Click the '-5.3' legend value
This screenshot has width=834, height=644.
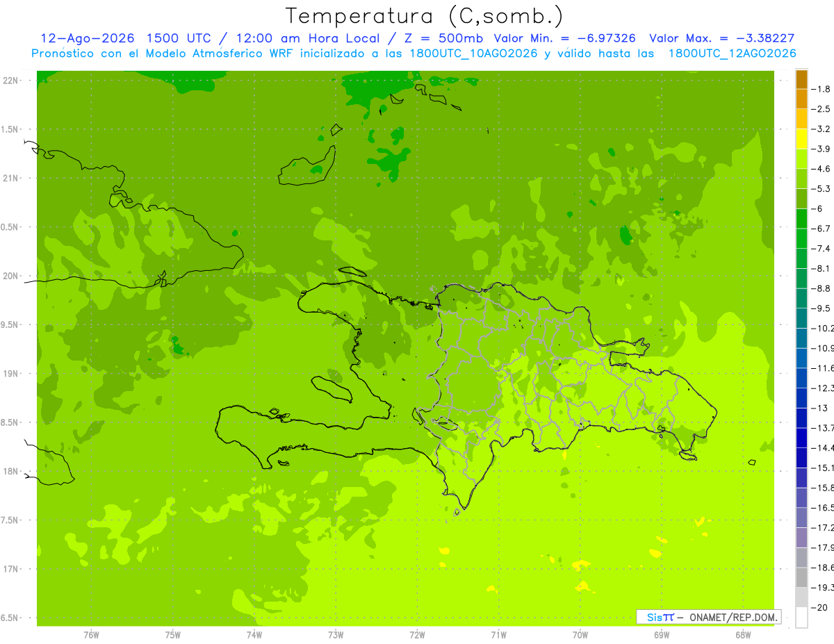point(822,188)
